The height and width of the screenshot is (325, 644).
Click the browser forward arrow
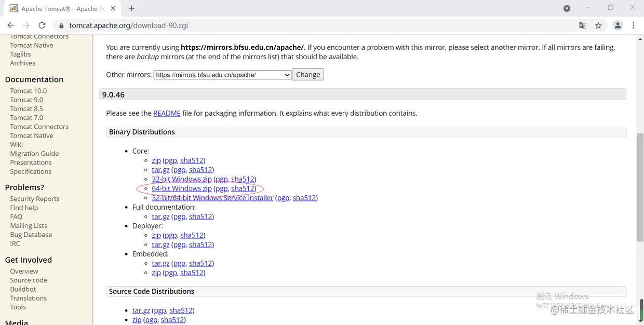coord(26,25)
